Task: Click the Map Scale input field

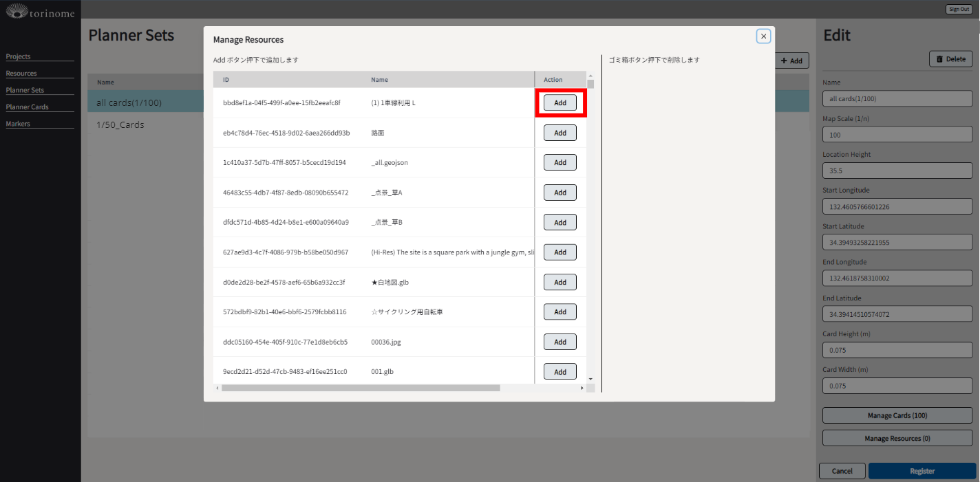Action: [897, 135]
